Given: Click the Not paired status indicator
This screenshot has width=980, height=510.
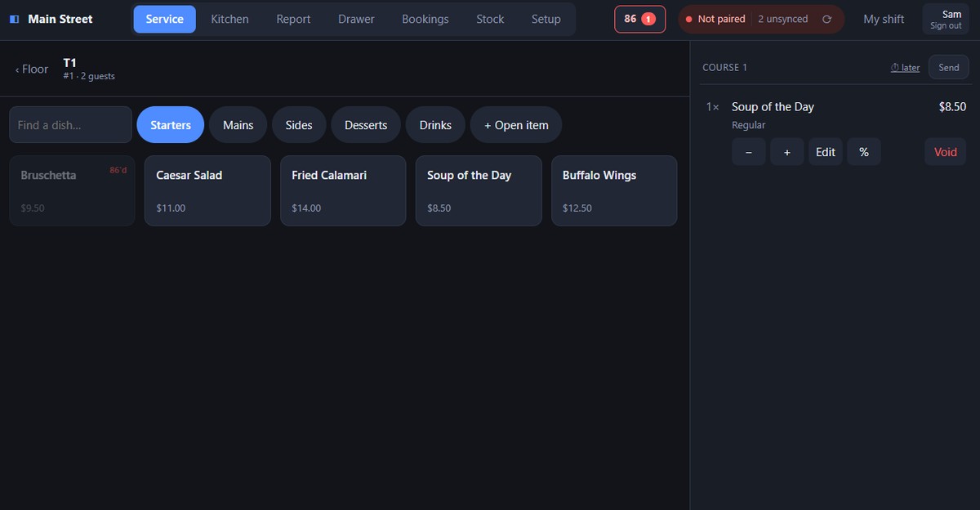Looking at the screenshot, I should [715, 19].
